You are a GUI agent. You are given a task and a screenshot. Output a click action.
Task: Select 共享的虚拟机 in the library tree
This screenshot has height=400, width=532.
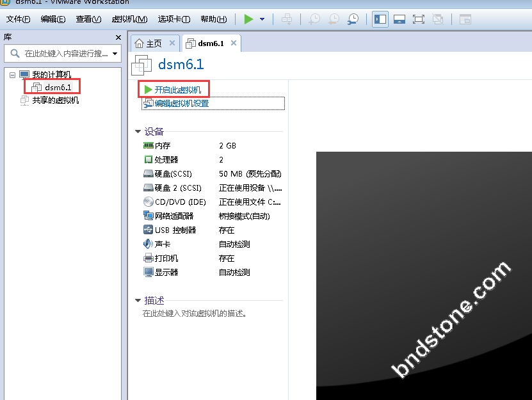click(55, 100)
